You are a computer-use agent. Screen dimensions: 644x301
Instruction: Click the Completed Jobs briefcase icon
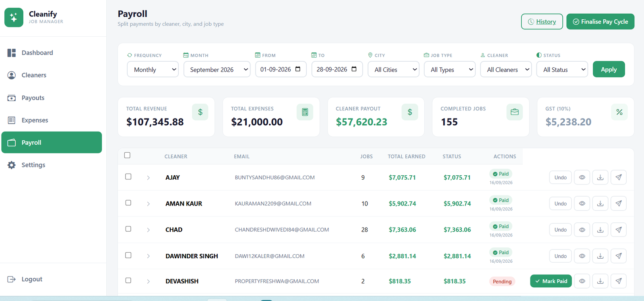[x=514, y=112]
